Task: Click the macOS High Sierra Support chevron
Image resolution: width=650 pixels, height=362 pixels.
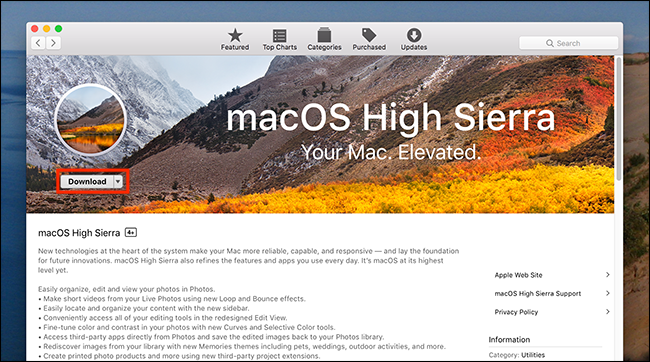Action: point(607,293)
